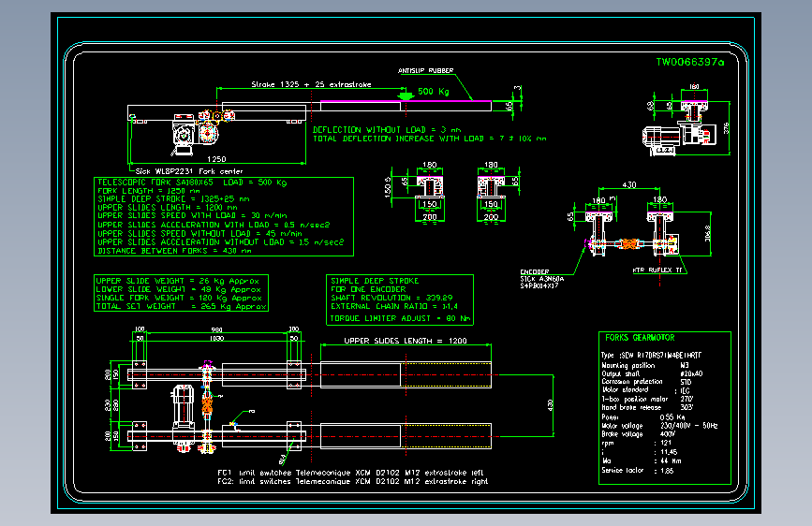Select 'TOTAL SET WEIGHT = 265 Kg Approx'
The width and height of the screenshot is (812, 526).
pyautogui.click(x=182, y=306)
